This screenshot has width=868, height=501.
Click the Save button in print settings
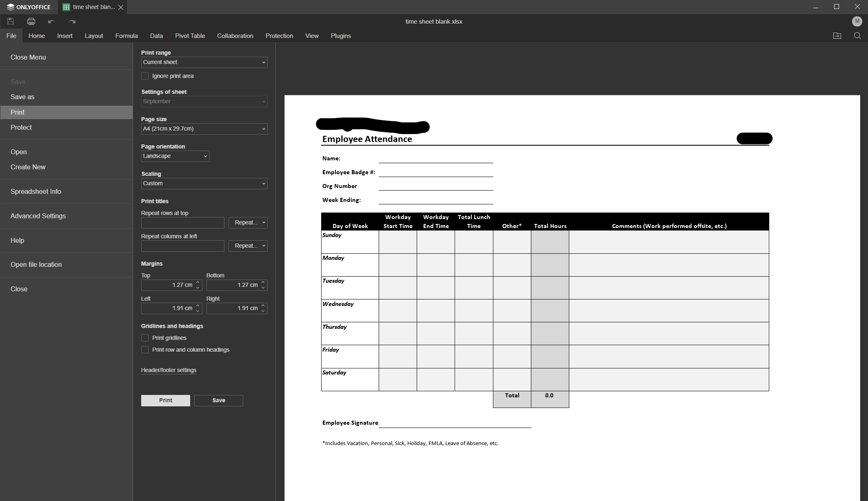click(x=219, y=401)
